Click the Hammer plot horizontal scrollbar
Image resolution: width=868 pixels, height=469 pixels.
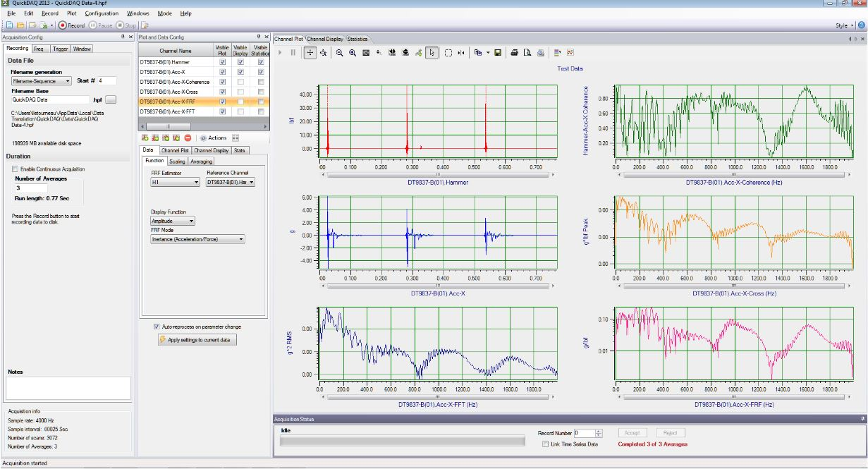coord(437,174)
